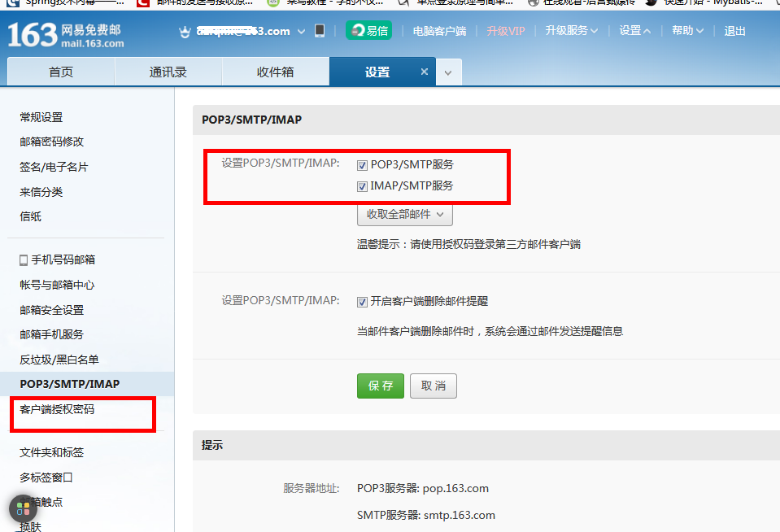The image size is (780, 532).
Task: Open the 升级服务 dropdown menu
Action: (x=571, y=30)
